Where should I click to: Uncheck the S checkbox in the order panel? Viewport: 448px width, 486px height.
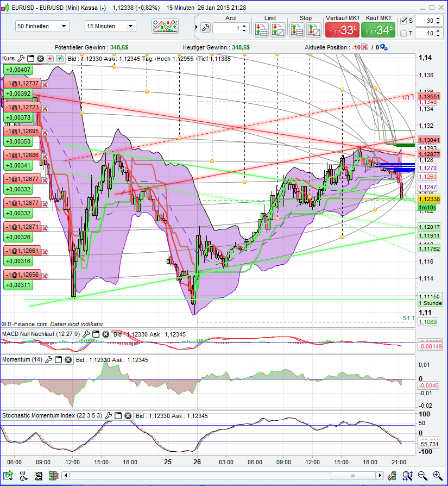(x=405, y=20)
